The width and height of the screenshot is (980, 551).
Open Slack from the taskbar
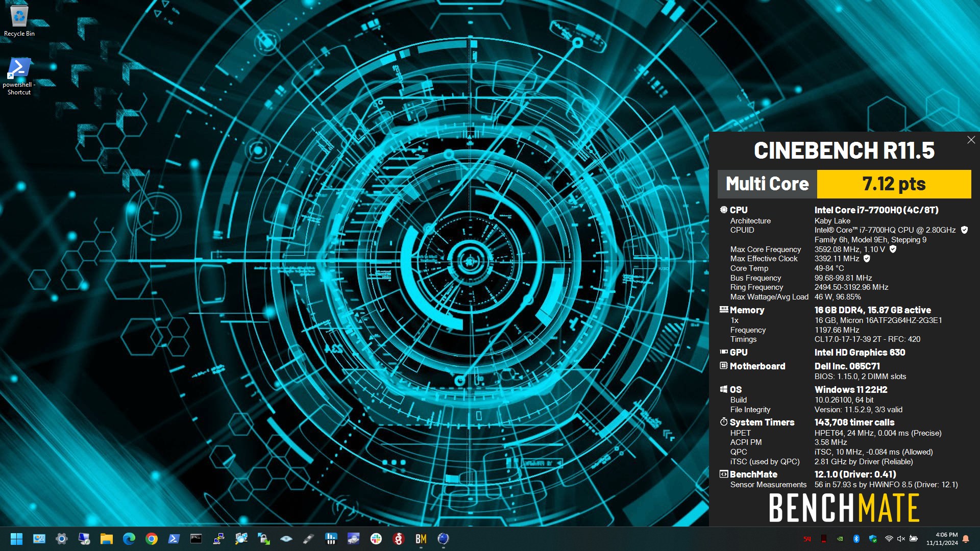376,539
